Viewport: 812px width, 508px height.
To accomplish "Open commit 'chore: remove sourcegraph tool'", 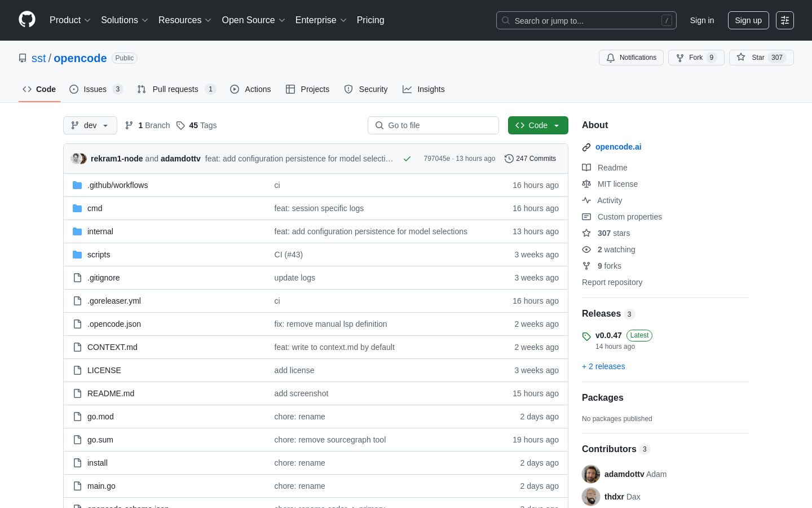I will pyautogui.click(x=330, y=440).
